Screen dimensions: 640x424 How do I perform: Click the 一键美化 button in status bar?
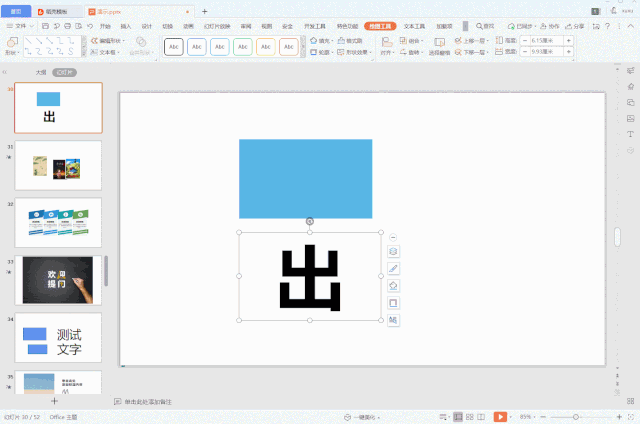coord(362,417)
